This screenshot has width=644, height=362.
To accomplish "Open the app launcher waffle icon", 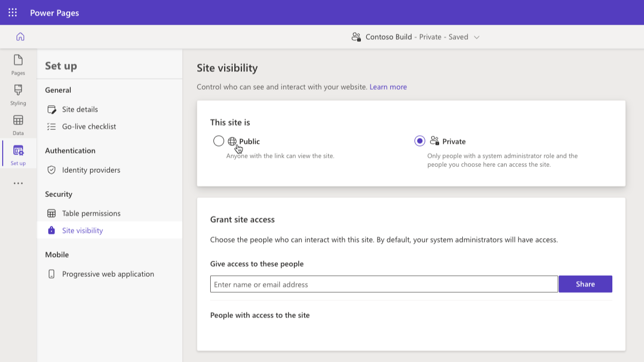I will 12,12.
